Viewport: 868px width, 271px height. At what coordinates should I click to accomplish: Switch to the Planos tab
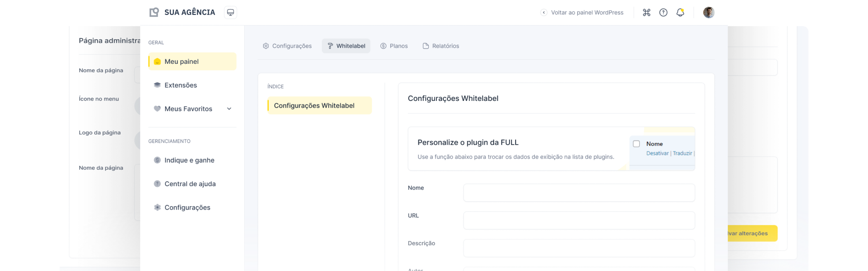click(x=394, y=46)
